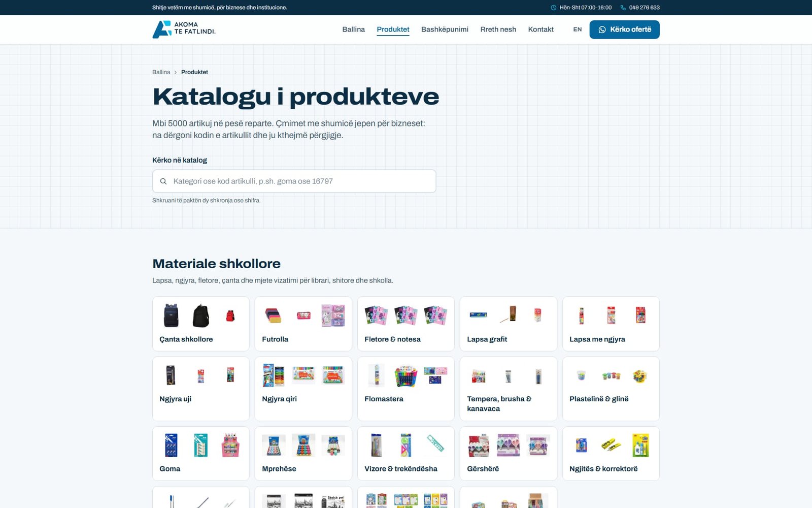The image size is (812, 508).
Task: Open the Lapsa grafit category
Action: 509,324
